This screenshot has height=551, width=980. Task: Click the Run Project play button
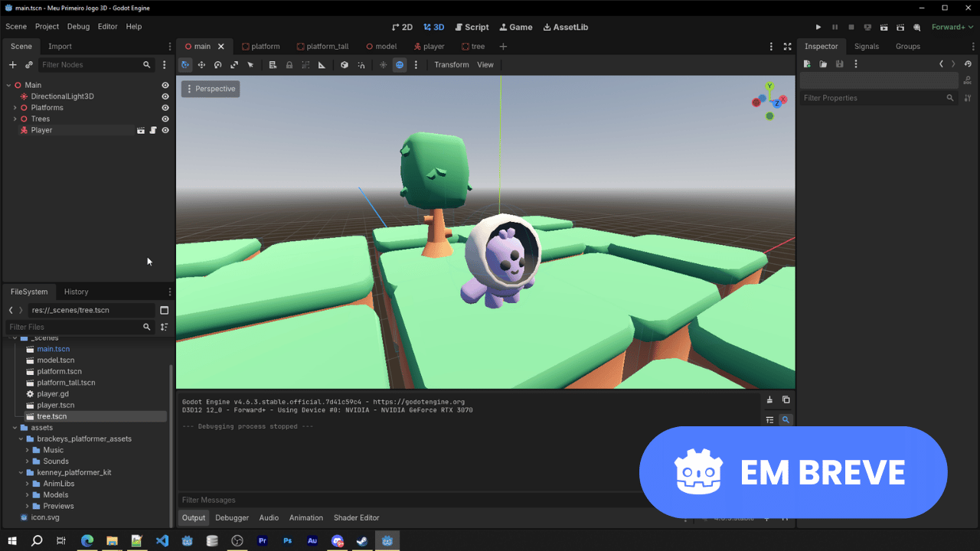coord(818,27)
